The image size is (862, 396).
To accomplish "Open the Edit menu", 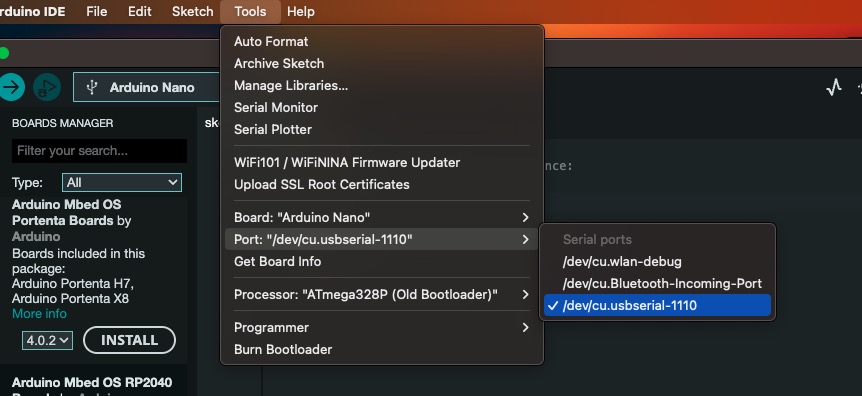I will pyautogui.click(x=140, y=12).
